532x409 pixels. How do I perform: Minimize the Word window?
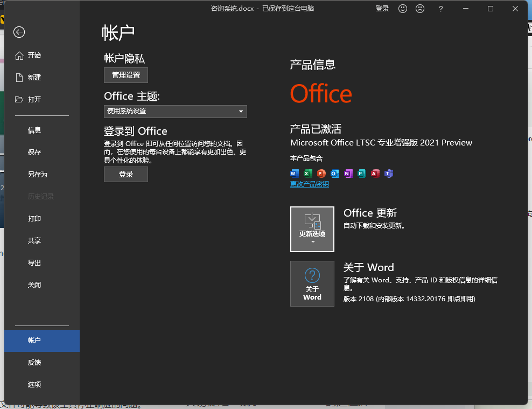466,9
